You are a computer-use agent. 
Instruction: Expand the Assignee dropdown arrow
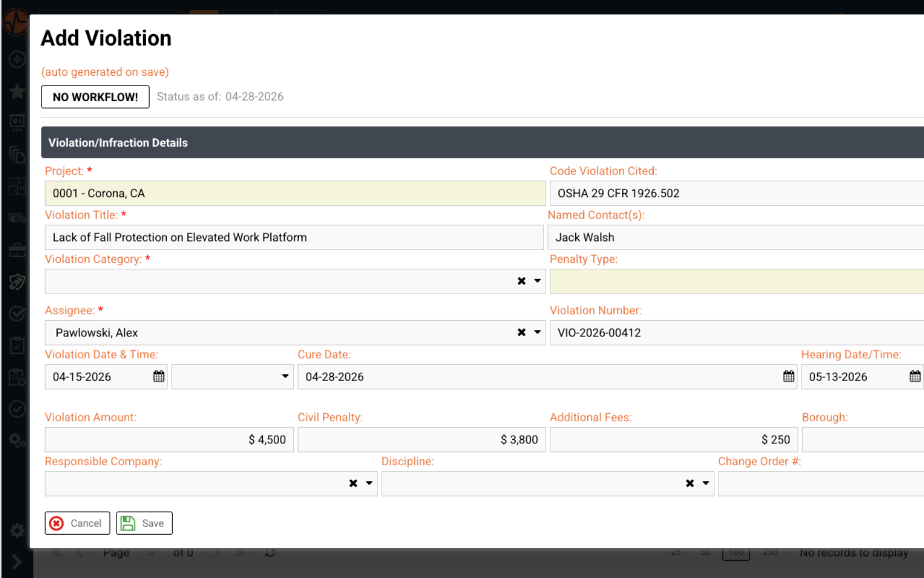point(537,332)
